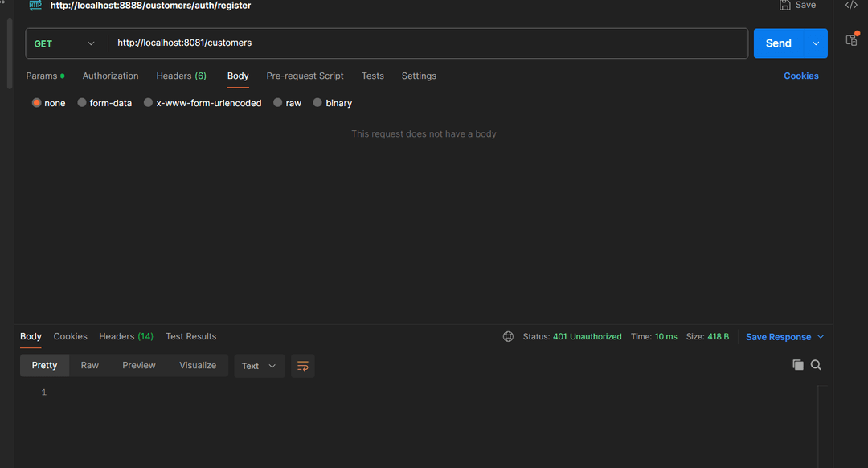Select x-www-form-urlencoded body type
Image resolution: width=868 pixels, height=468 pixels.
[149, 103]
